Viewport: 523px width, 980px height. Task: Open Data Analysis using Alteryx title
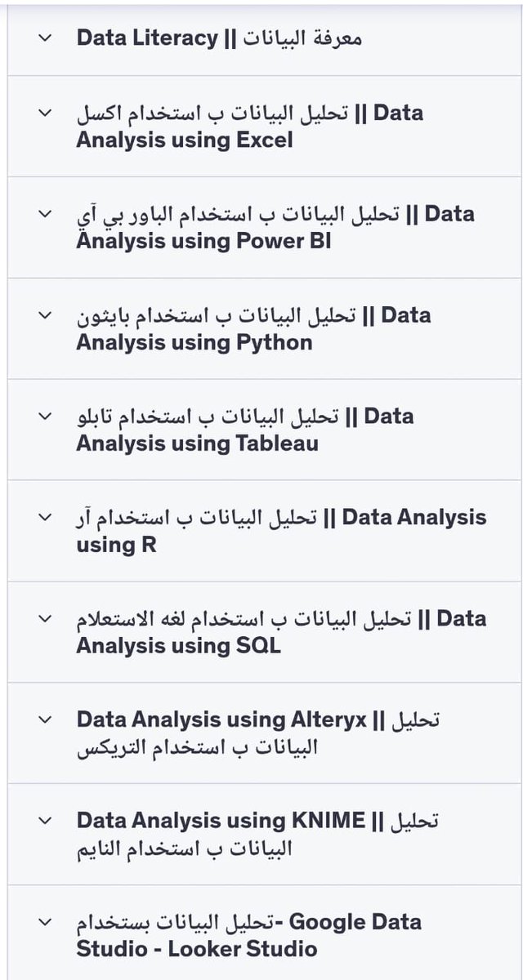pos(259,733)
